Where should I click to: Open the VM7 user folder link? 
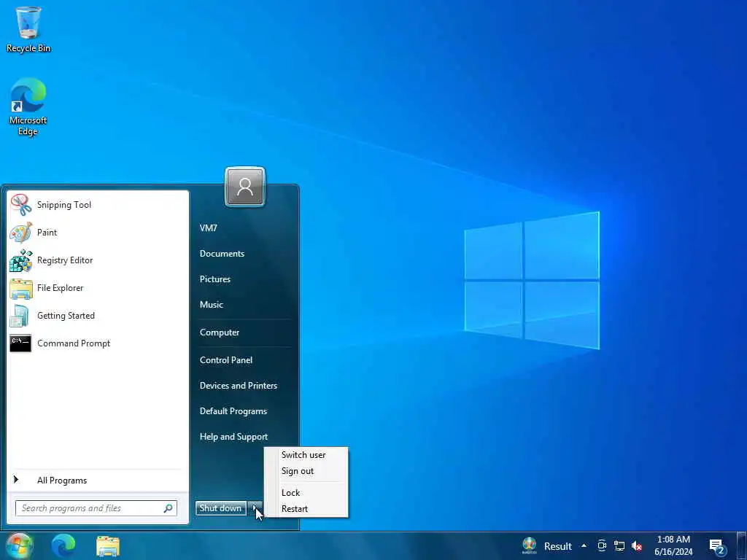coord(208,228)
